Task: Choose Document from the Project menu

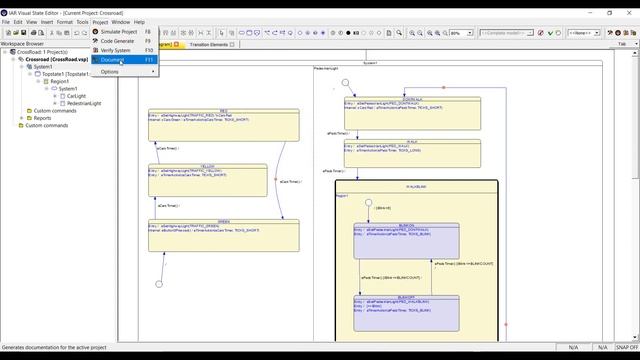Action: (x=124, y=60)
